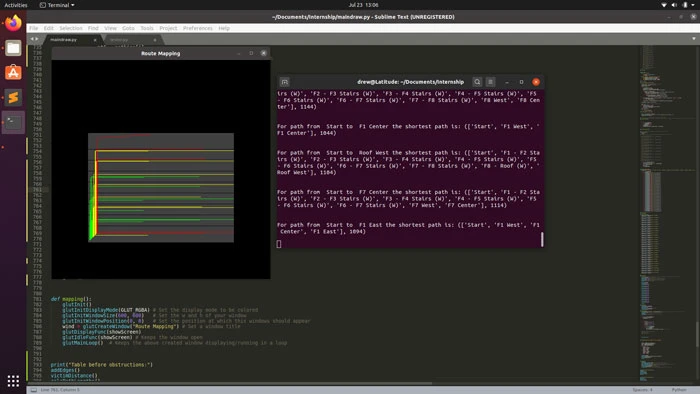This screenshot has height=394, width=700.
Task: Open the Files app in the dock
Action: 13,48
